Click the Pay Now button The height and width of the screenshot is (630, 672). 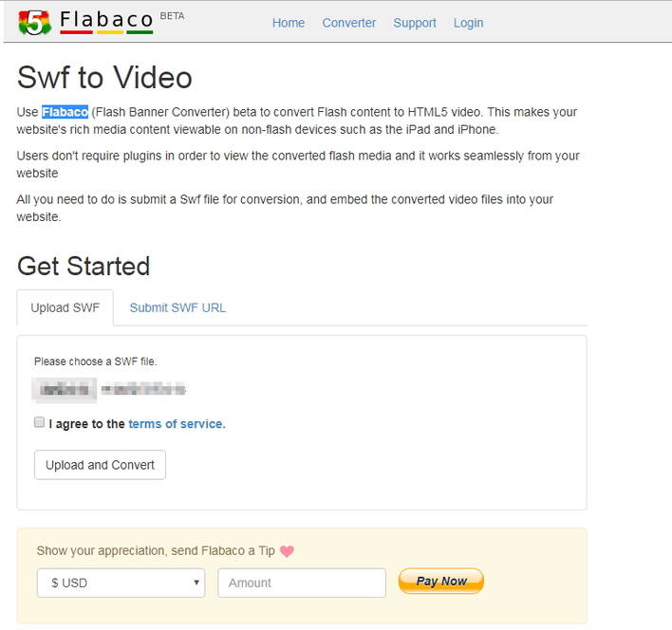click(441, 581)
